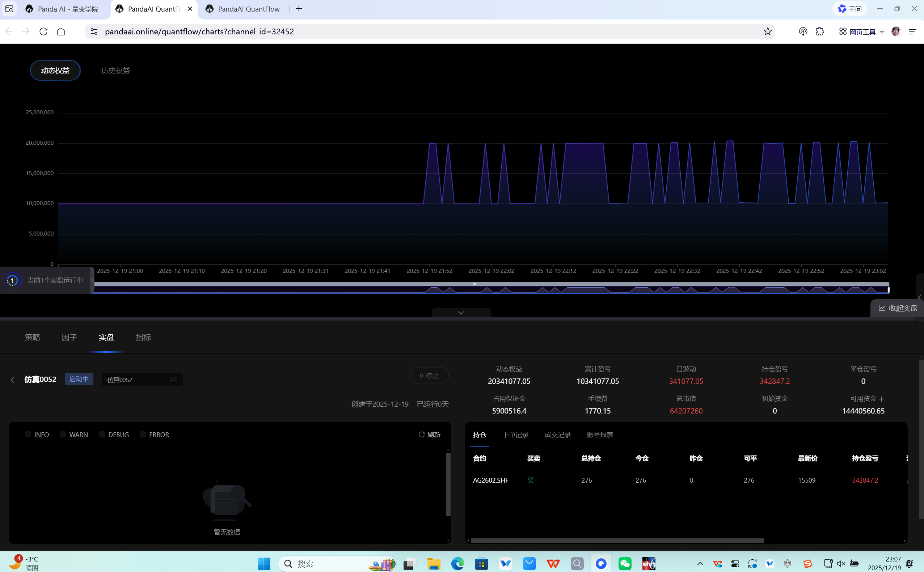Viewport: 924px width, 572px height.
Task: Open Microsoft Store from the taskbar
Action: 481,564
